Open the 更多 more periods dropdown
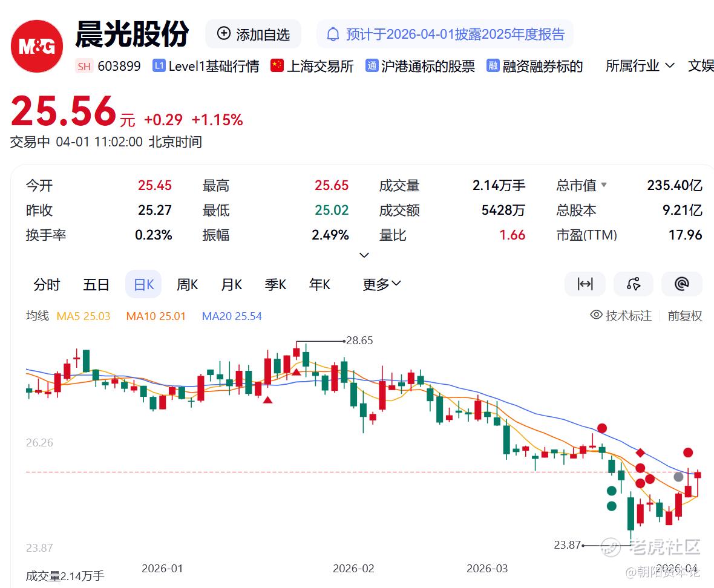 (382, 285)
